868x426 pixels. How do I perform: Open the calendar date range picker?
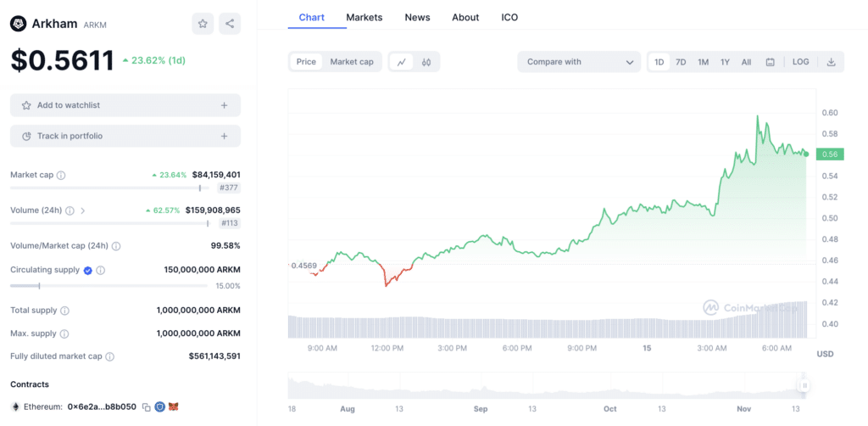tap(770, 62)
